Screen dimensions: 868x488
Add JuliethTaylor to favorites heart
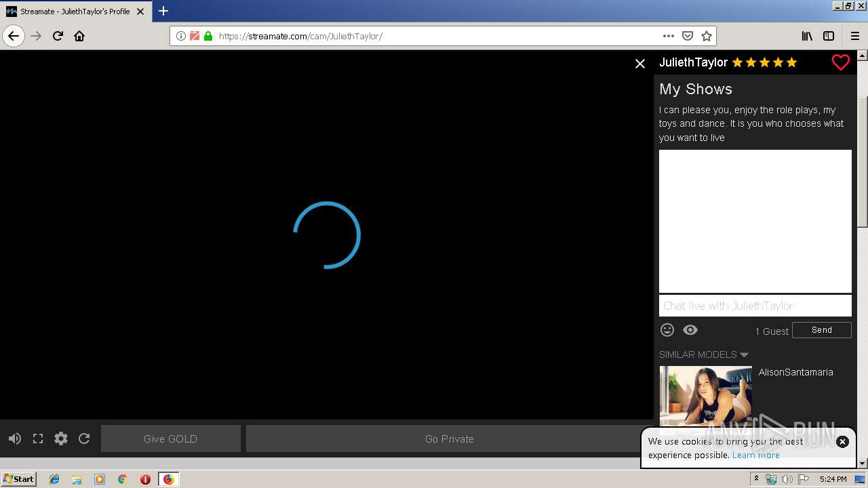(840, 62)
